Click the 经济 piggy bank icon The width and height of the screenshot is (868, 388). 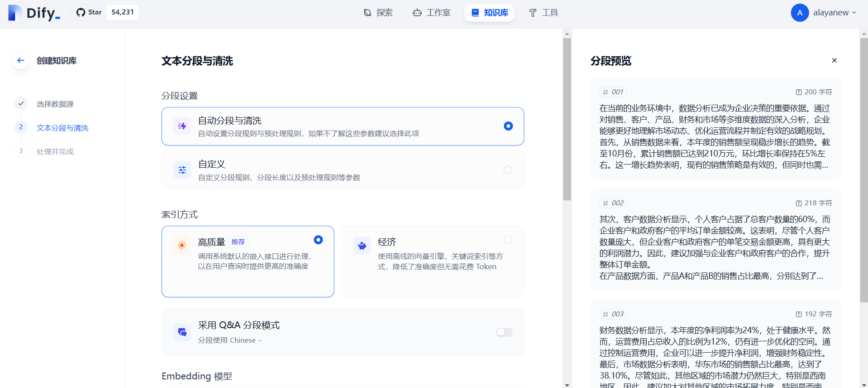pos(362,246)
